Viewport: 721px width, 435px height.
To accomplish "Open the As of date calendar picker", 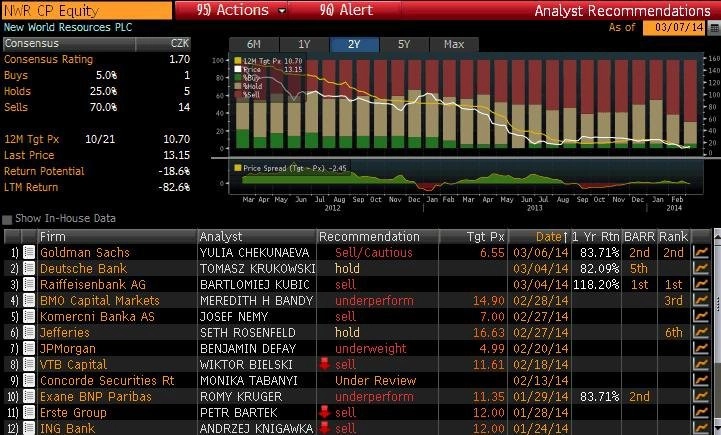I will [714, 28].
